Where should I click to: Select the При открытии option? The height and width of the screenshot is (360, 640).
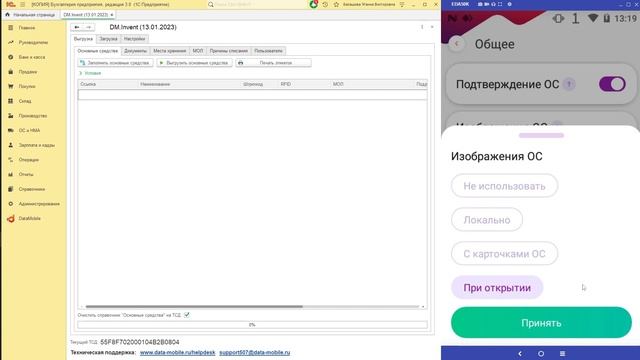pyautogui.click(x=497, y=287)
